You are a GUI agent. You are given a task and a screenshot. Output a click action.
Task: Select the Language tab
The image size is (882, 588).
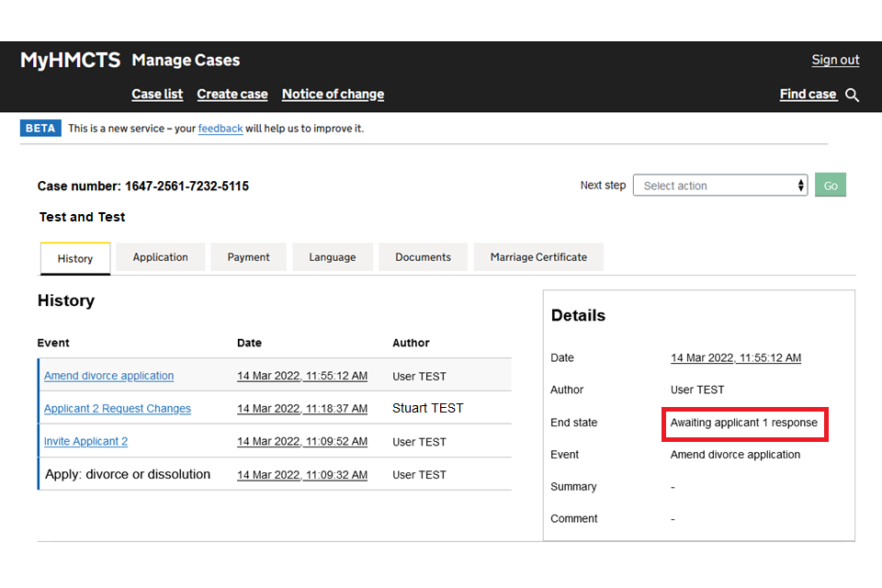tap(332, 257)
